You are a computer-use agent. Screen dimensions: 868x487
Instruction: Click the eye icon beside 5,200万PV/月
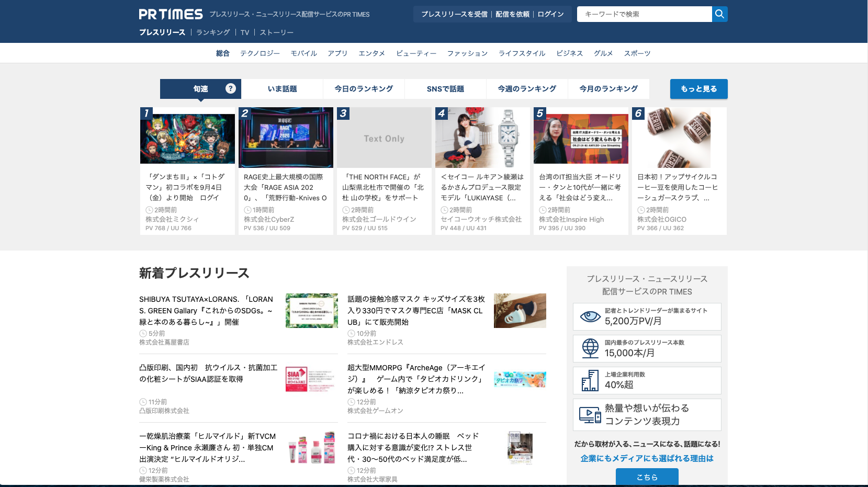point(590,316)
